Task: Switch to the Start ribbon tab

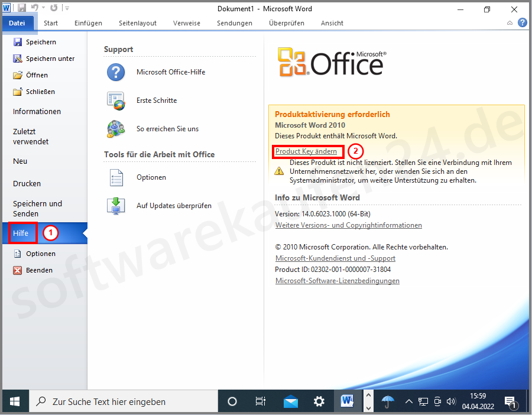Action: tap(51, 23)
